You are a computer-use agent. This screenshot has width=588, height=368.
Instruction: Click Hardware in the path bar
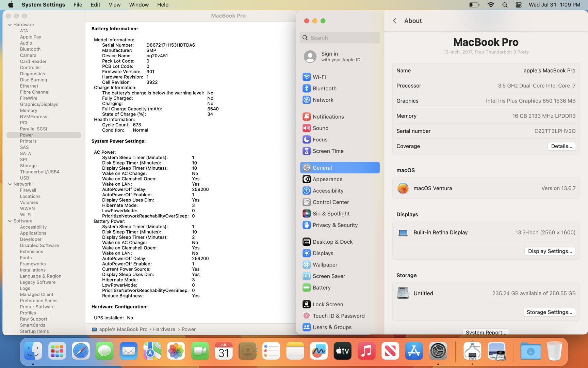pyautogui.click(x=164, y=329)
